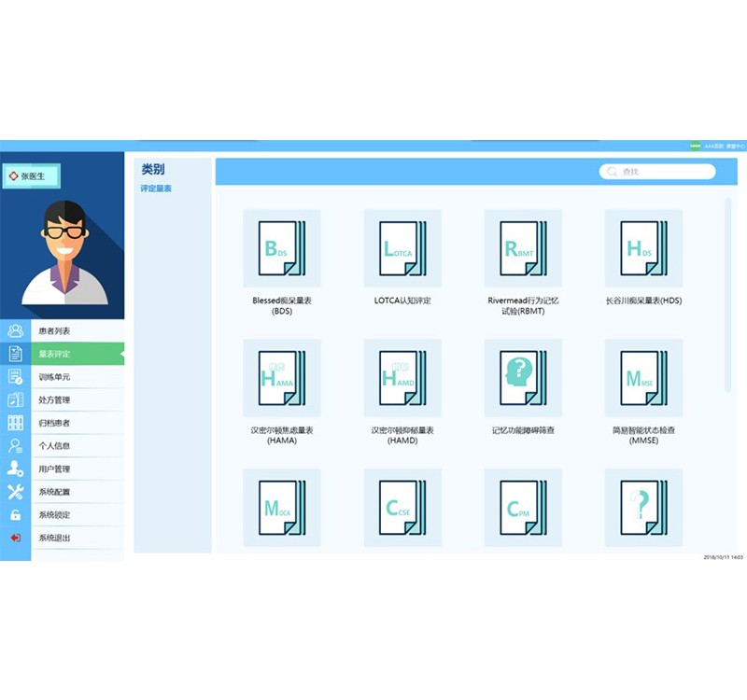Launch the Hamilton anxiety scale HAMA icon
The image size is (747, 700).
coord(281,377)
